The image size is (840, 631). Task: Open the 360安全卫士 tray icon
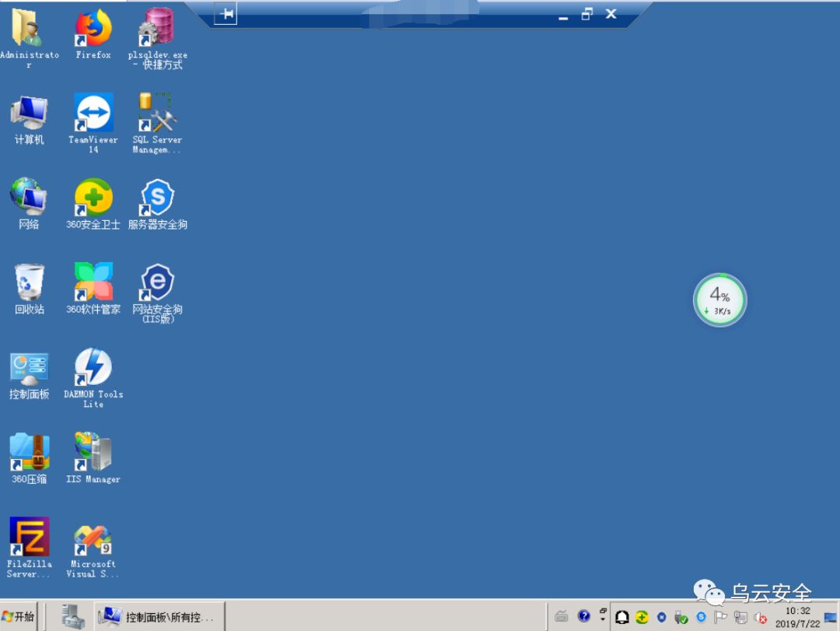click(642, 618)
